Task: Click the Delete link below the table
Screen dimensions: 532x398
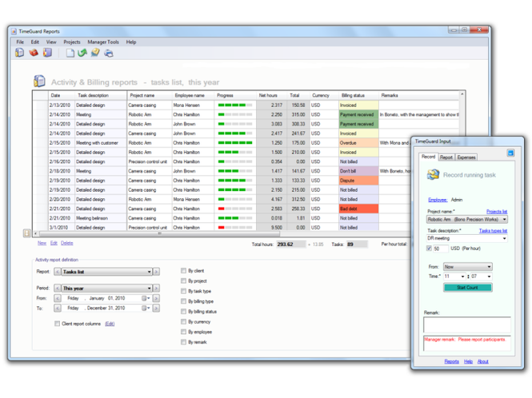Action: pos(67,243)
